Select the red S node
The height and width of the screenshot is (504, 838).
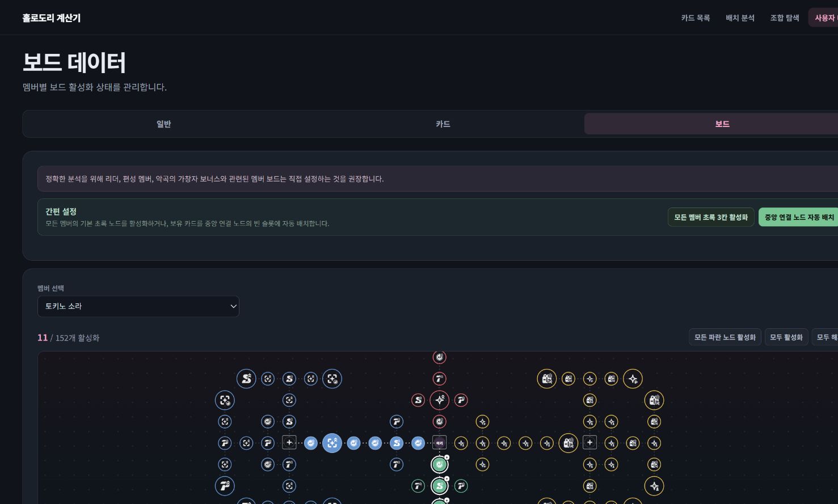[x=418, y=400]
